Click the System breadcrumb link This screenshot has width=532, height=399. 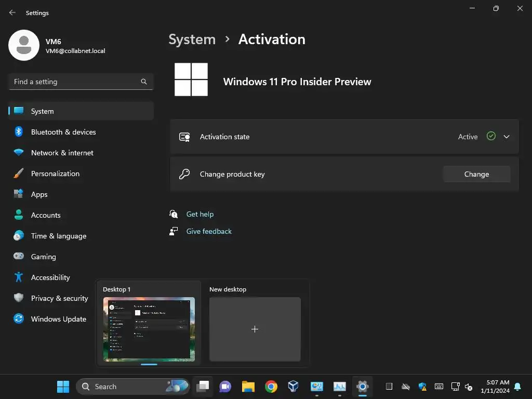192,39
